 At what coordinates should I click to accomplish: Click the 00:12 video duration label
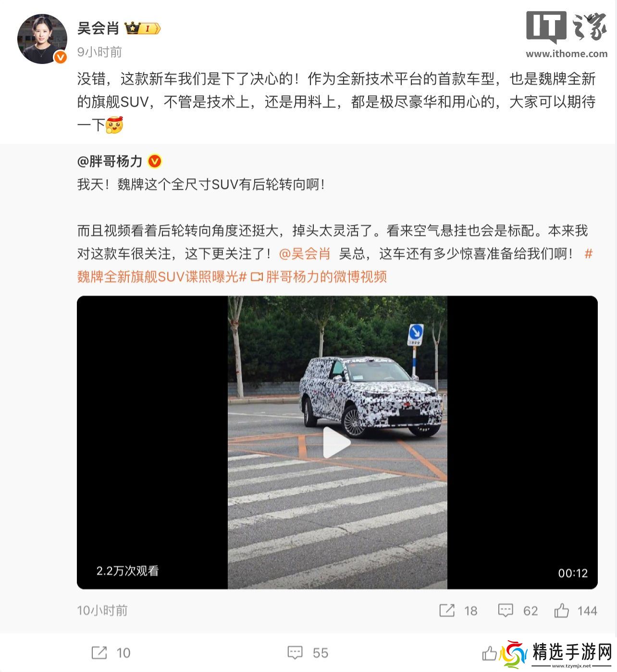pos(573,573)
